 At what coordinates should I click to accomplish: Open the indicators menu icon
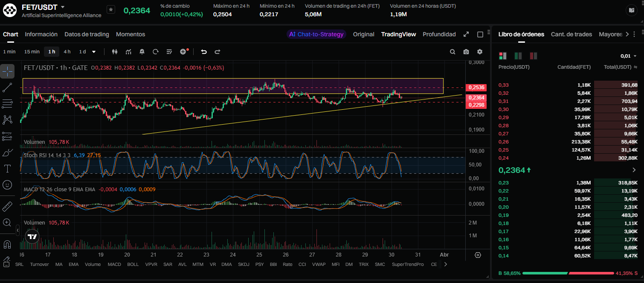(x=128, y=52)
